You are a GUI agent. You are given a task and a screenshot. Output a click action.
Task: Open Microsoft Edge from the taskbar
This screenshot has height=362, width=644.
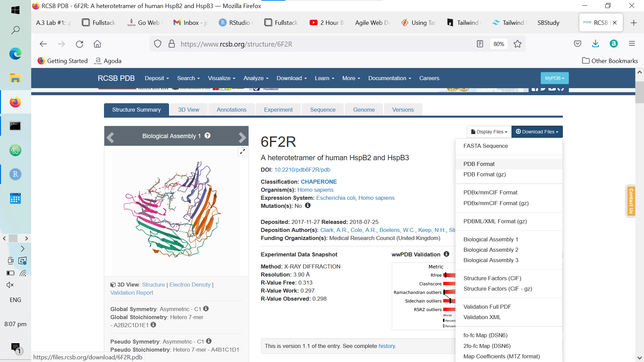[x=15, y=54]
